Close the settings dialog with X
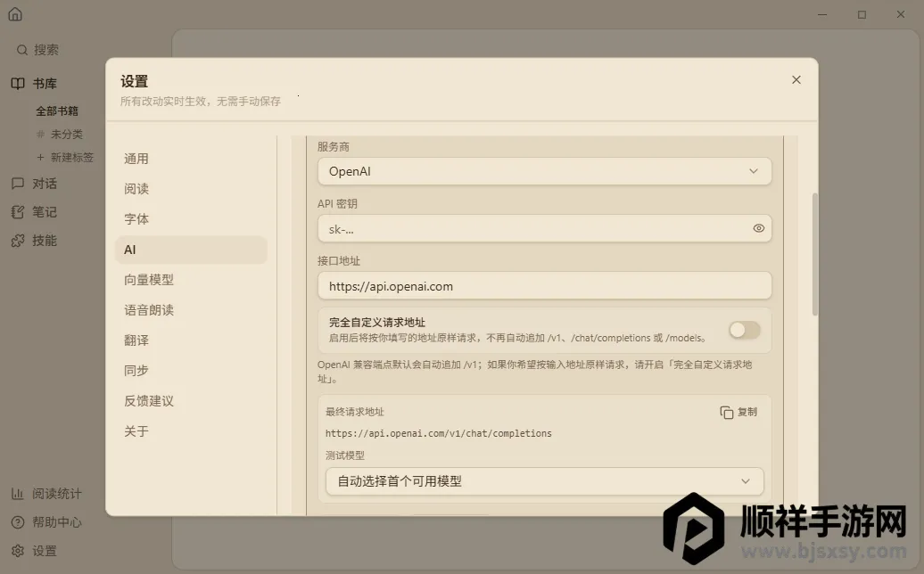This screenshot has width=924, height=574. (796, 79)
